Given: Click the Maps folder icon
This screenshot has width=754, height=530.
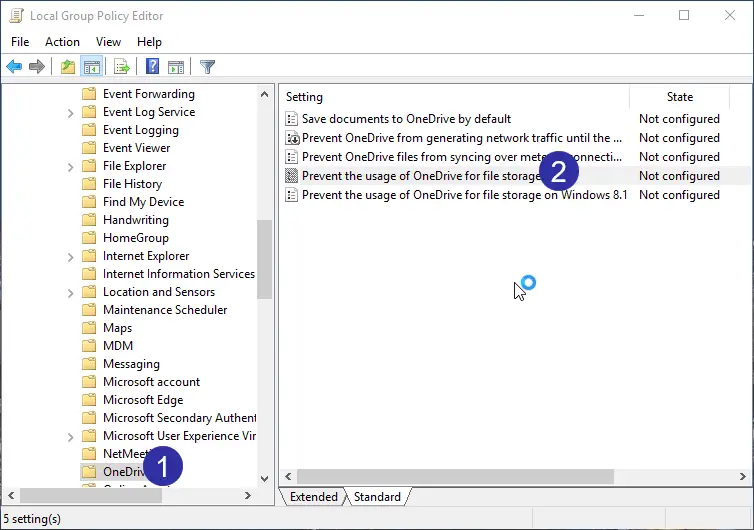Looking at the screenshot, I should [x=89, y=328].
